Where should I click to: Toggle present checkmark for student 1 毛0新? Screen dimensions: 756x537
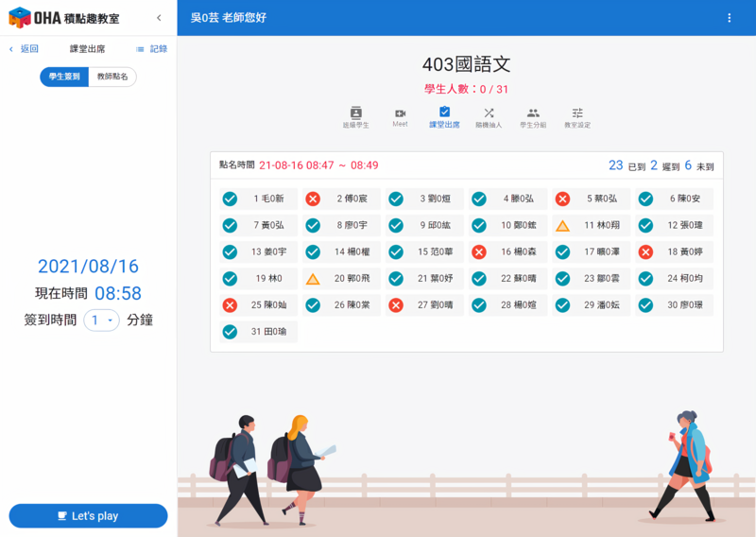[230, 199]
